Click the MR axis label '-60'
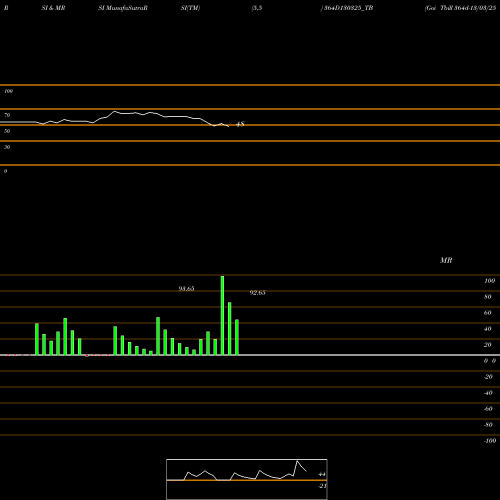 pyautogui.click(x=488, y=409)
